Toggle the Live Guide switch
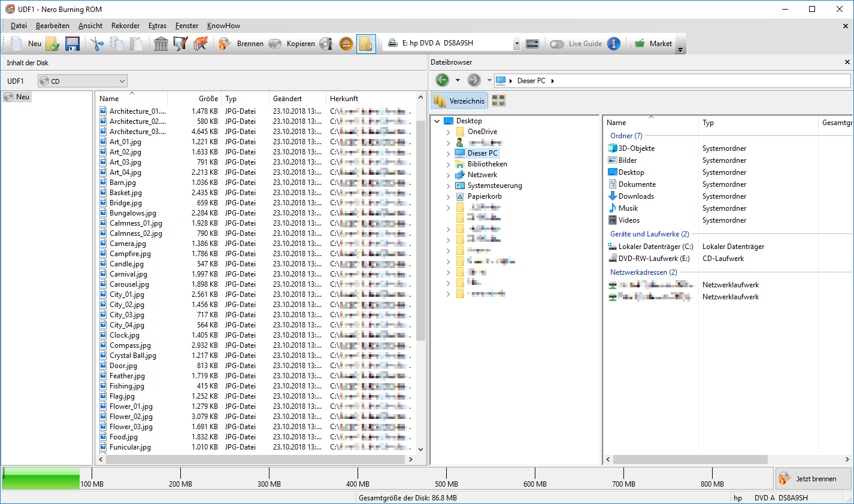Screen dimensions: 854x504 tap(557, 44)
